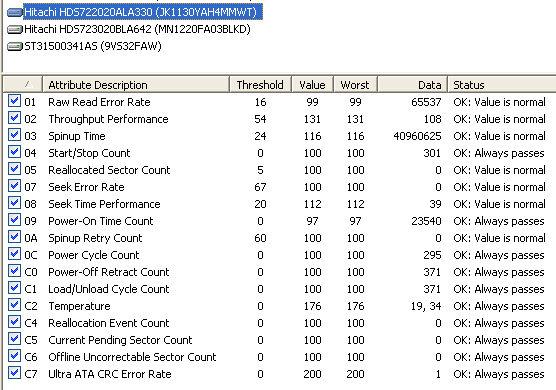This screenshot has height=390, width=556.
Task: Toggle the Power Cycle Count checkbox
Action: coord(14,254)
